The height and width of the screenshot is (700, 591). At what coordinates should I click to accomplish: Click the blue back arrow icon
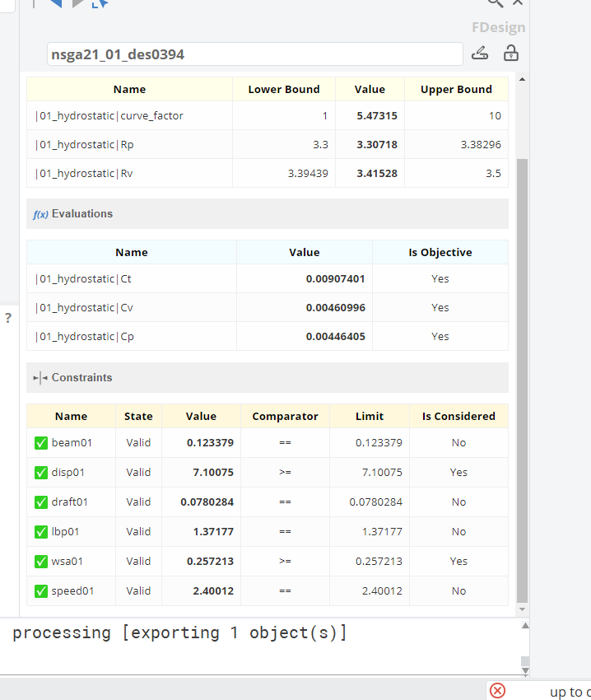[x=55, y=3]
